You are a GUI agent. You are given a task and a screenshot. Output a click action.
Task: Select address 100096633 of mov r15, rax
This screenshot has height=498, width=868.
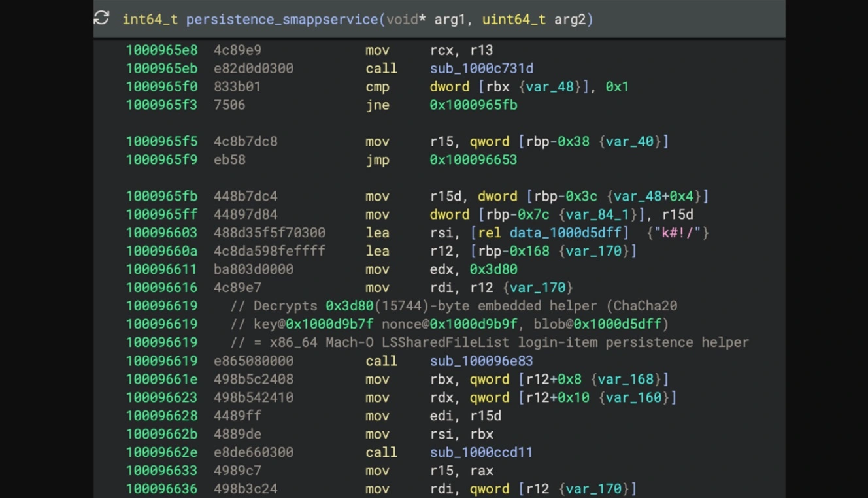(x=161, y=471)
